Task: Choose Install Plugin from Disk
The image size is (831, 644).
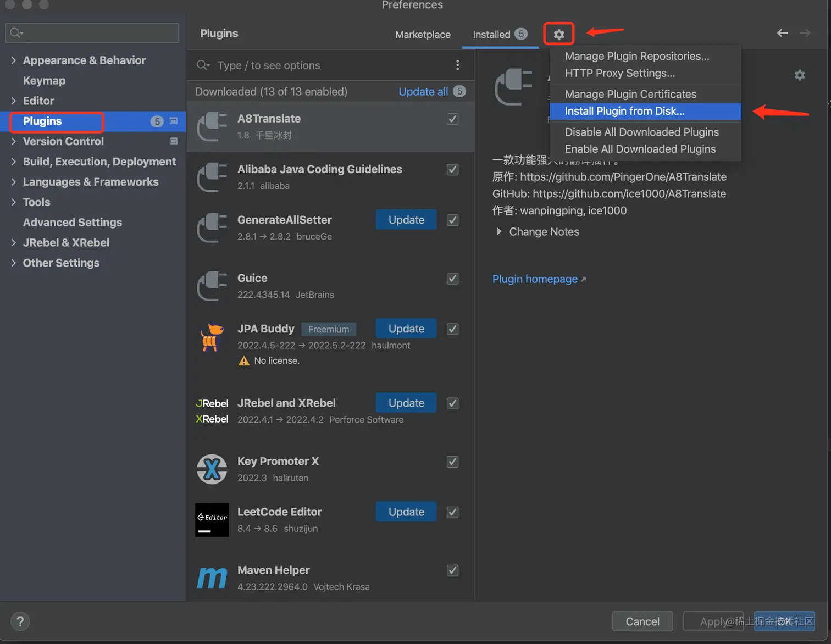Action: pyautogui.click(x=645, y=111)
